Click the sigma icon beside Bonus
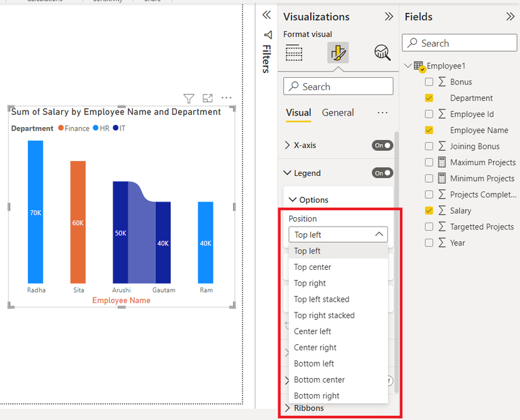 442,81
